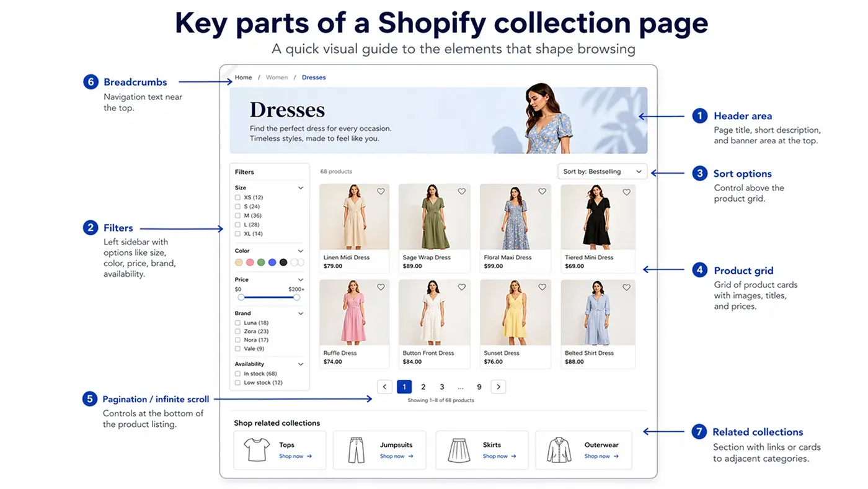Favorite the Floral Maxi Dress with its heart icon
Image resolution: width=868 pixels, height=489 pixels.
[x=542, y=192]
